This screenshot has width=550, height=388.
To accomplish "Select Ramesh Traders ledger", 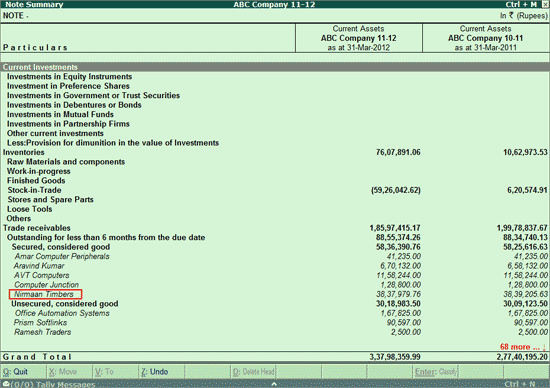I will (x=42, y=332).
